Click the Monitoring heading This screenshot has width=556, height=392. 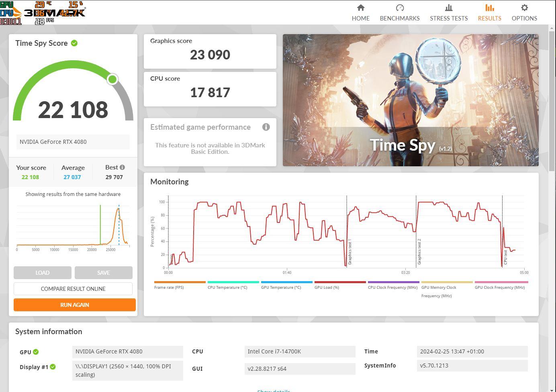pyautogui.click(x=170, y=182)
